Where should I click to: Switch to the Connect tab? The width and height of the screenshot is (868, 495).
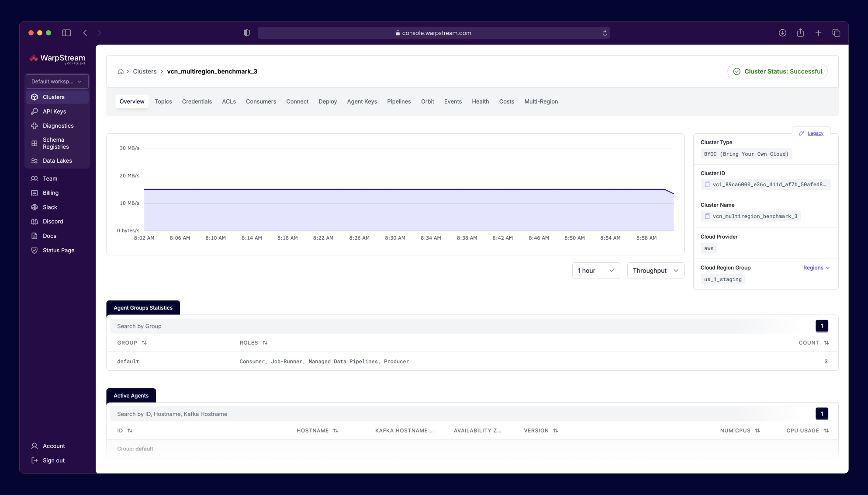[297, 101]
